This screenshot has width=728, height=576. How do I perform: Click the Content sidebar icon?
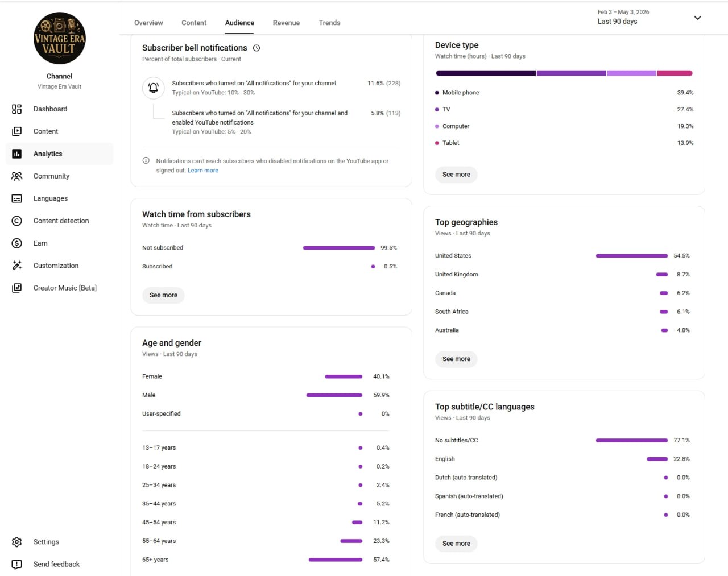point(17,131)
